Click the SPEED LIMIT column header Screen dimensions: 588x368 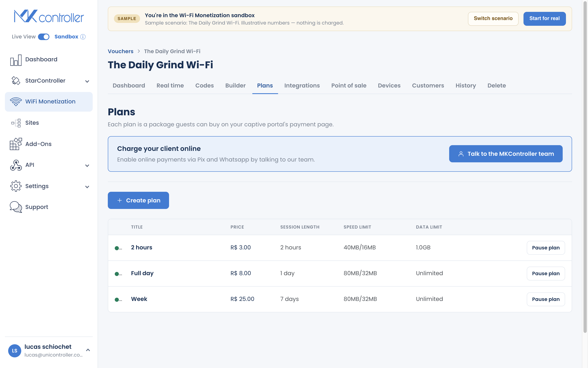(357, 227)
